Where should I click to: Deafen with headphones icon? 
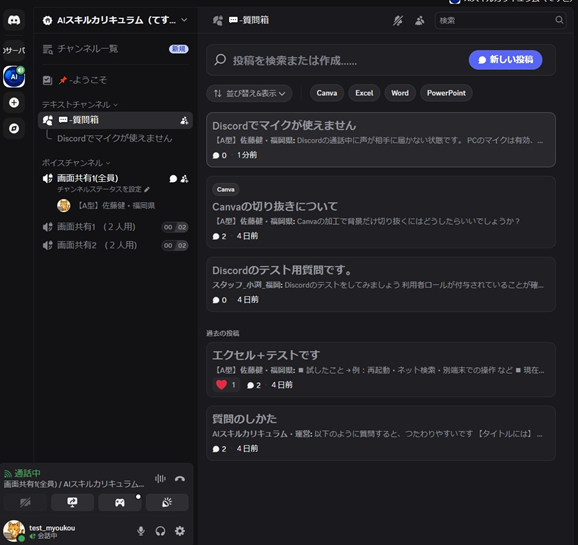point(160,531)
